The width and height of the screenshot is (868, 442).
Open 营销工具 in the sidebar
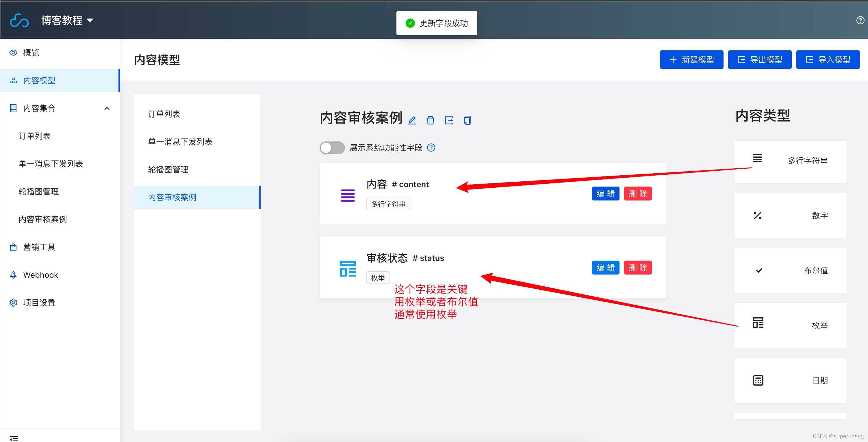60,247
